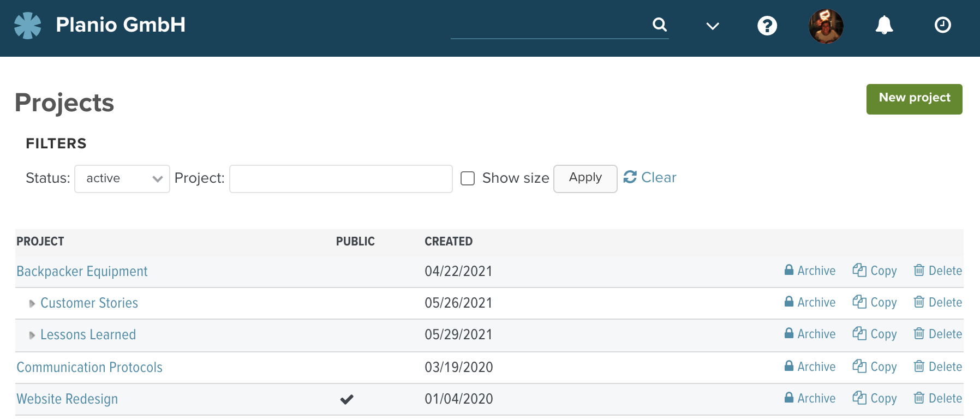This screenshot has height=420, width=980.
Task: Open the help question mark icon
Action: (x=767, y=25)
